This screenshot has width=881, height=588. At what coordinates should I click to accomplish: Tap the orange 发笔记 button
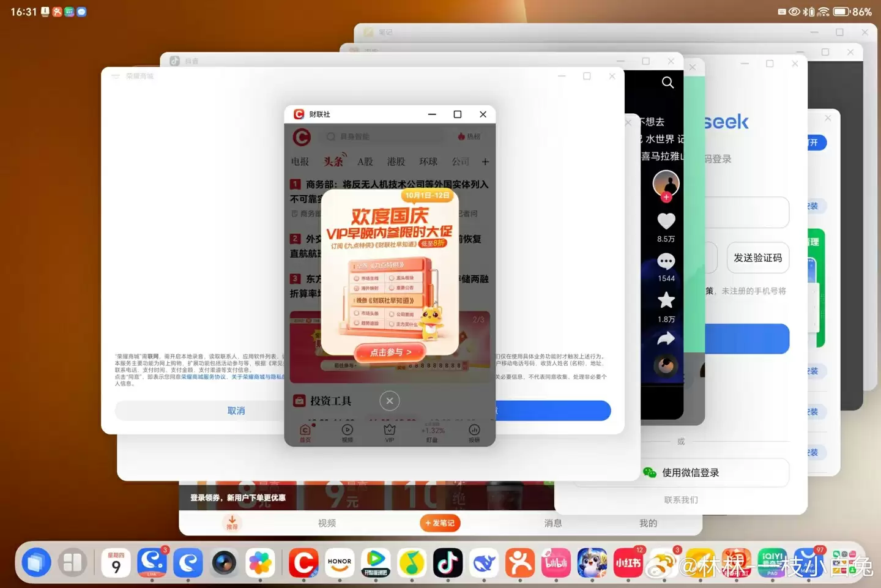[440, 523]
